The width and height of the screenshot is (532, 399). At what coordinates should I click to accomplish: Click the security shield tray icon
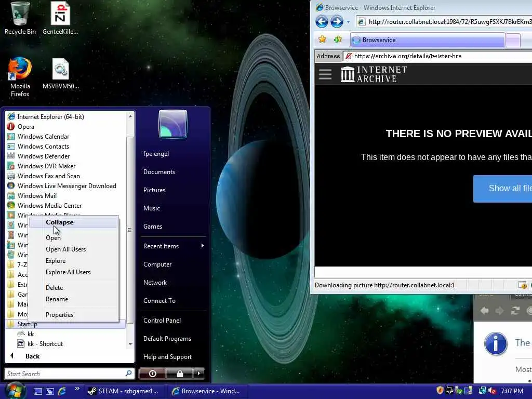[x=440, y=391]
